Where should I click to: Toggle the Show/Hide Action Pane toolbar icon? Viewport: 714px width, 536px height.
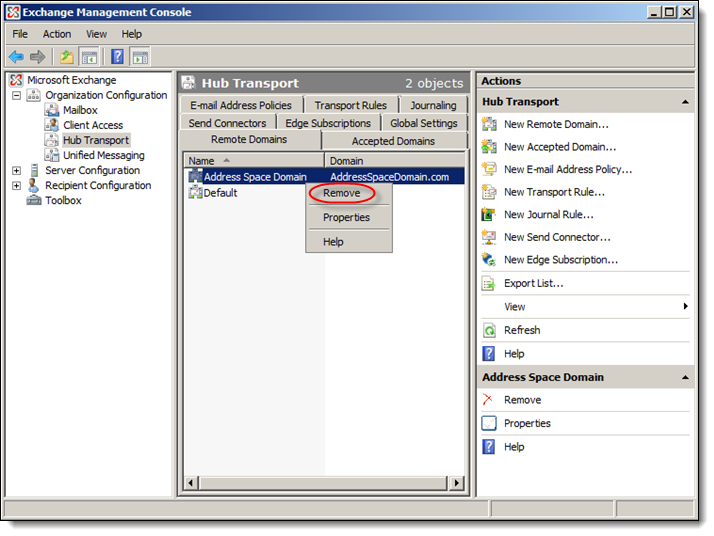pos(140,57)
